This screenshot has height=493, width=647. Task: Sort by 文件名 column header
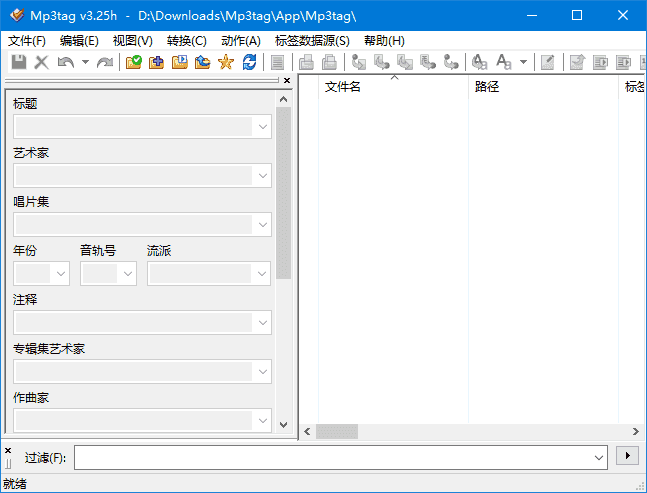coord(343,87)
